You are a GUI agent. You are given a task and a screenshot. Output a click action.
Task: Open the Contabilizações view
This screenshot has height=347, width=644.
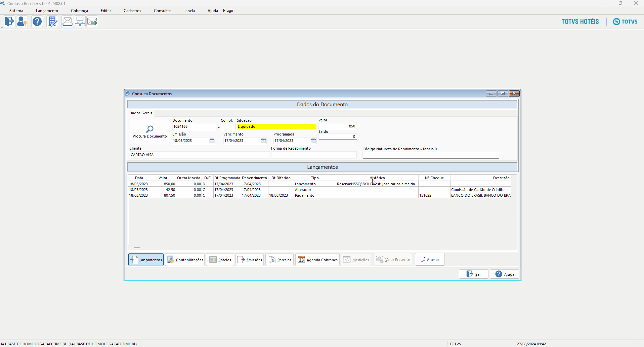click(x=185, y=260)
